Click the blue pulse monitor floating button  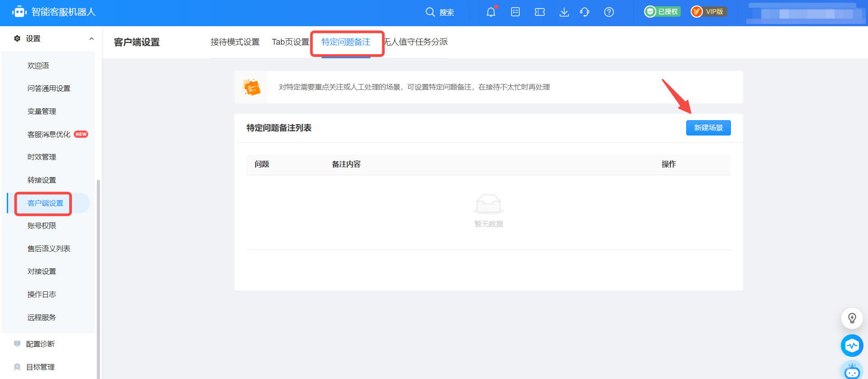click(852, 346)
